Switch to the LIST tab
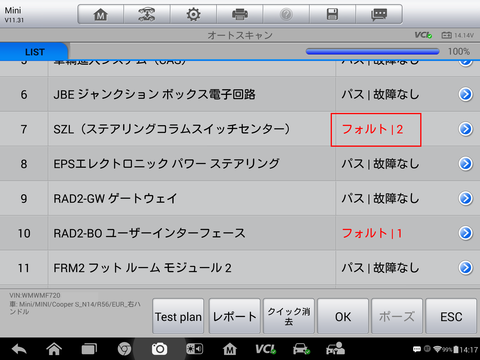 click(x=34, y=52)
